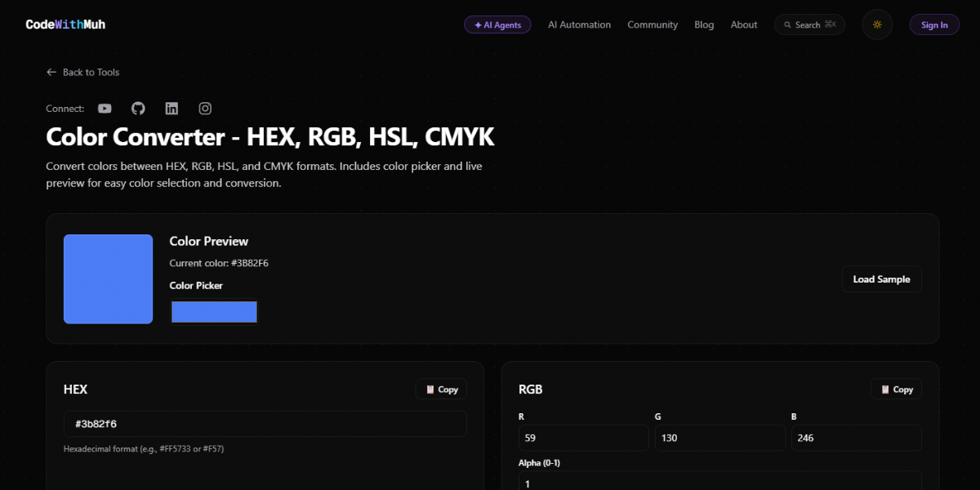Click the Search box in header
980x490 pixels.
coord(809,24)
